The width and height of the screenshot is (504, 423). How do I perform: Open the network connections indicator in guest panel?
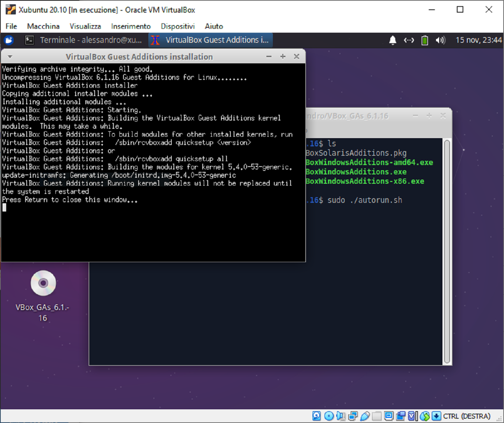409,40
